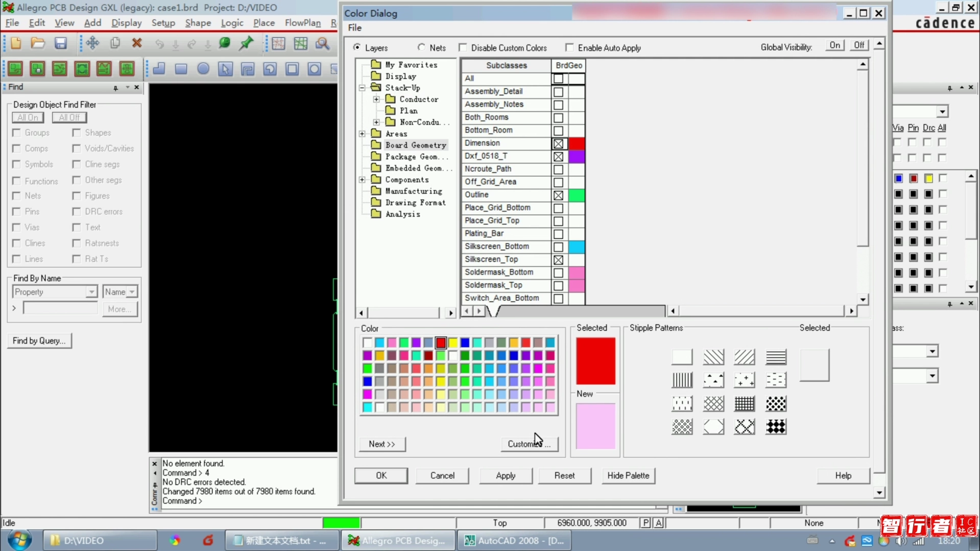The width and height of the screenshot is (980, 551).
Task: Open the Property dropdown in Find By Name
Action: click(91, 292)
